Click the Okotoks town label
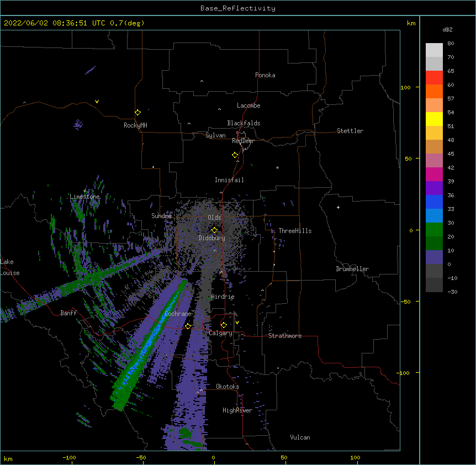This screenshot has width=476, height=465. tap(228, 387)
